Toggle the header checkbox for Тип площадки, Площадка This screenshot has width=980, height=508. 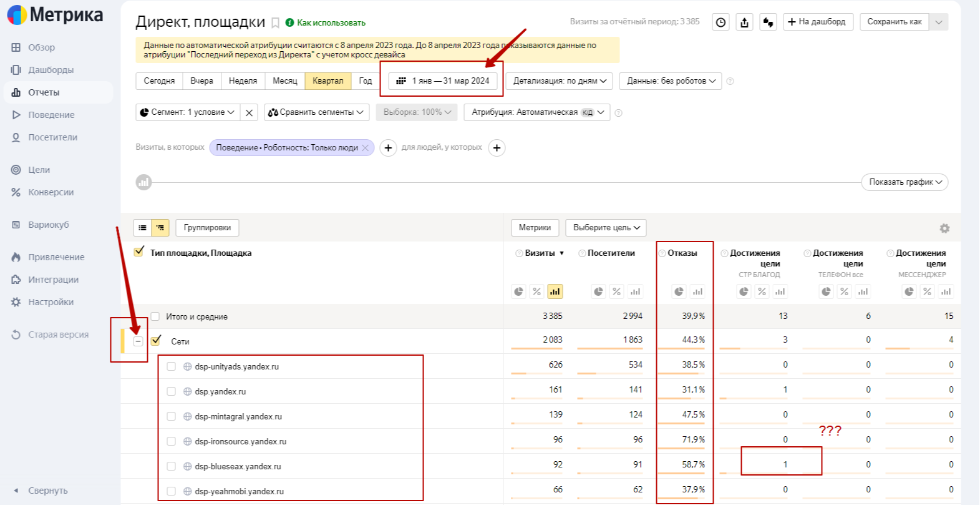(x=139, y=252)
